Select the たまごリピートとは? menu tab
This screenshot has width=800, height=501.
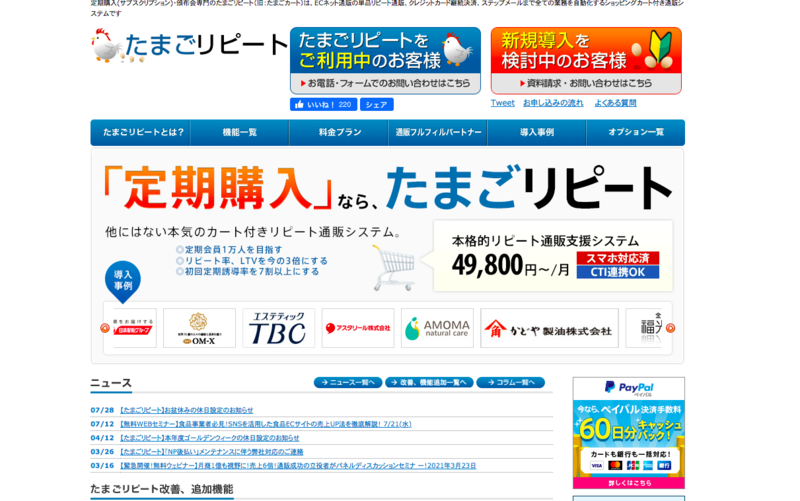(x=141, y=133)
